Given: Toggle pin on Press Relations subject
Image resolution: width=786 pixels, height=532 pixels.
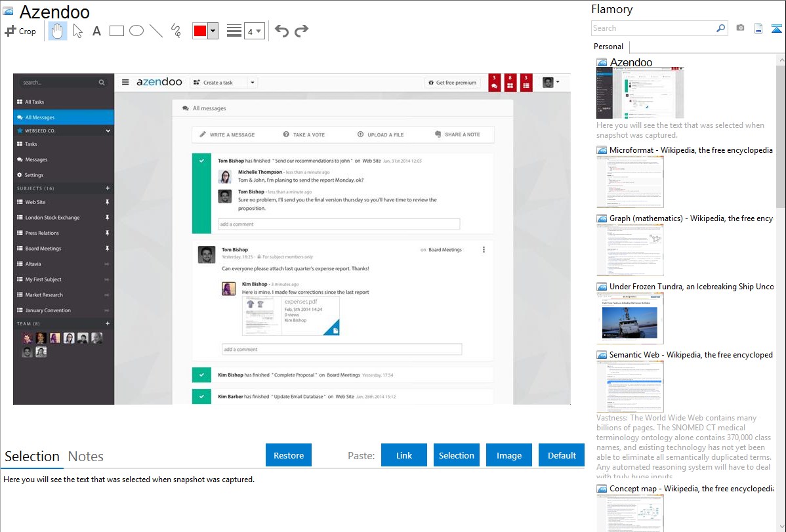Looking at the screenshot, I should click(x=107, y=233).
